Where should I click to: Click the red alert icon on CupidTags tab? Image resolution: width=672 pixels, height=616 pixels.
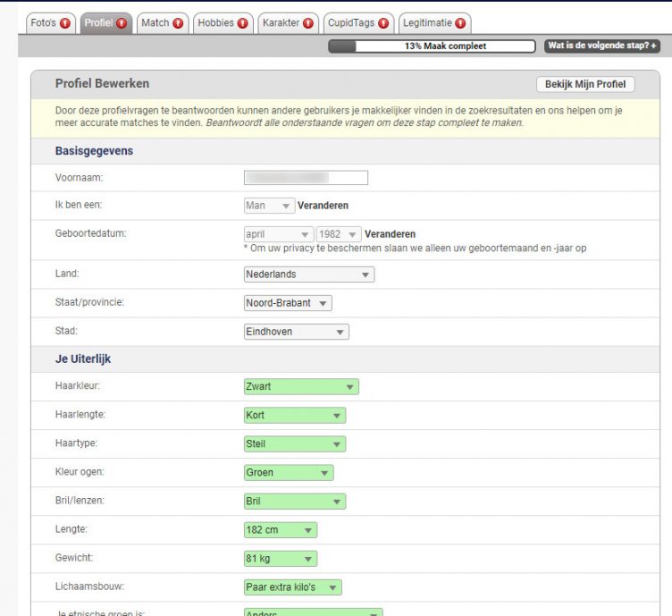(x=383, y=23)
